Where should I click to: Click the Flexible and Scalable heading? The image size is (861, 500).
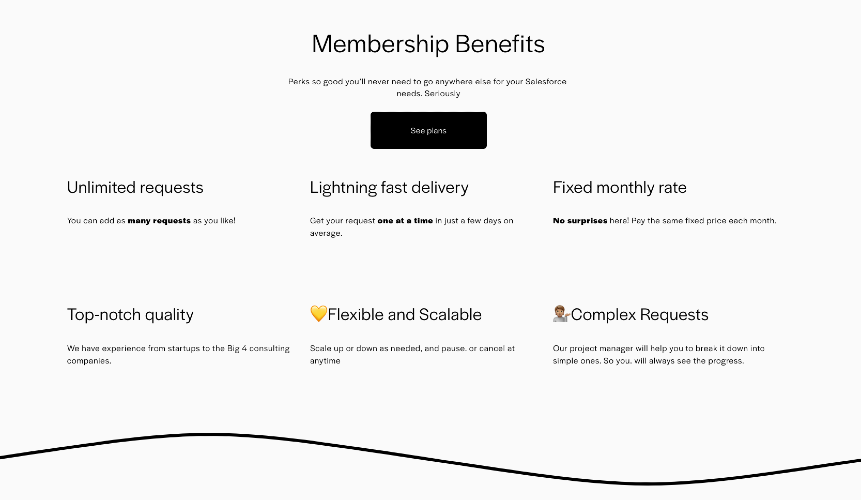point(405,314)
